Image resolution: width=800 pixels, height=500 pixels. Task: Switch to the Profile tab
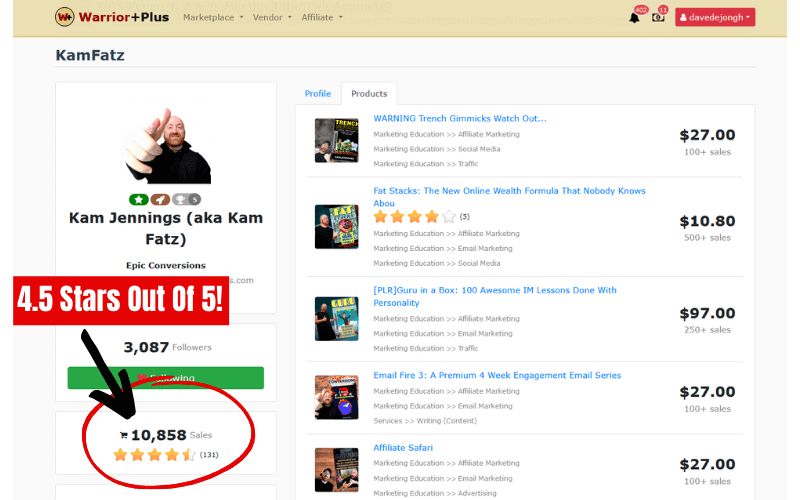click(318, 94)
